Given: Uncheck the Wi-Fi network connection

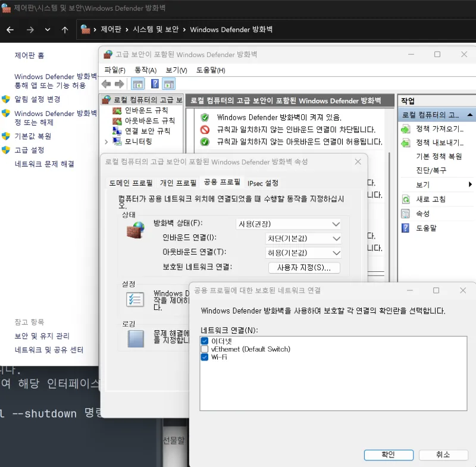Looking at the screenshot, I should click(205, 357).
